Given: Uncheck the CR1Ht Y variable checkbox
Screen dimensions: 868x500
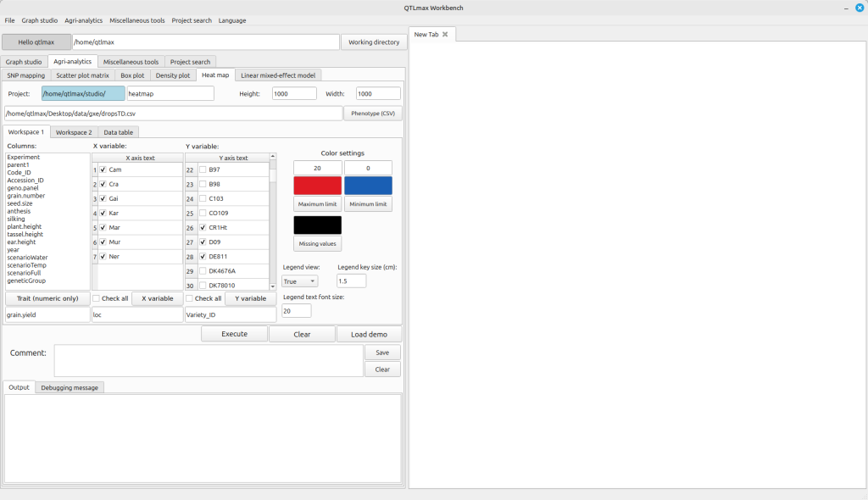Looking at the screenshot, I should click(x=203, y=227).
